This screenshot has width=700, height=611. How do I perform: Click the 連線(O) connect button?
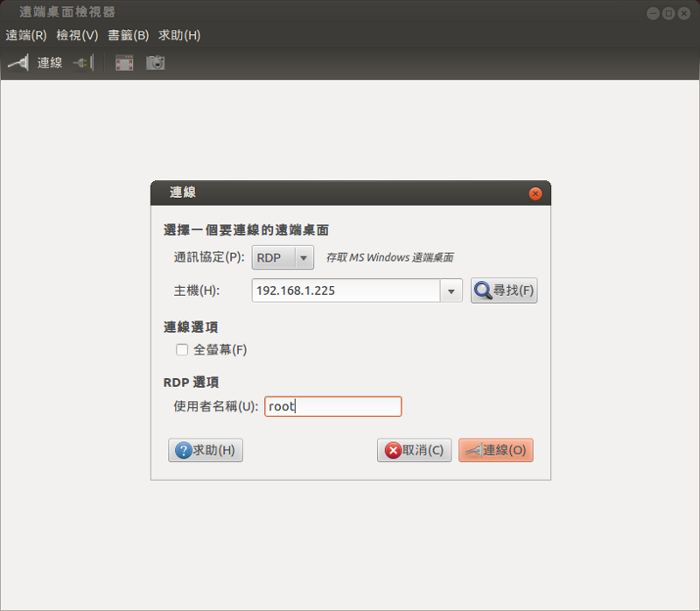[x=496, y=450]
